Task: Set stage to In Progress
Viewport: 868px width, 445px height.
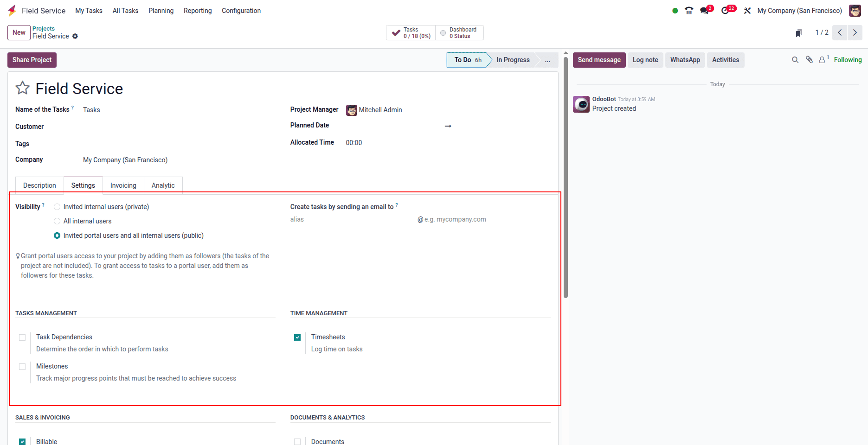Action: [x=513, y=60]
